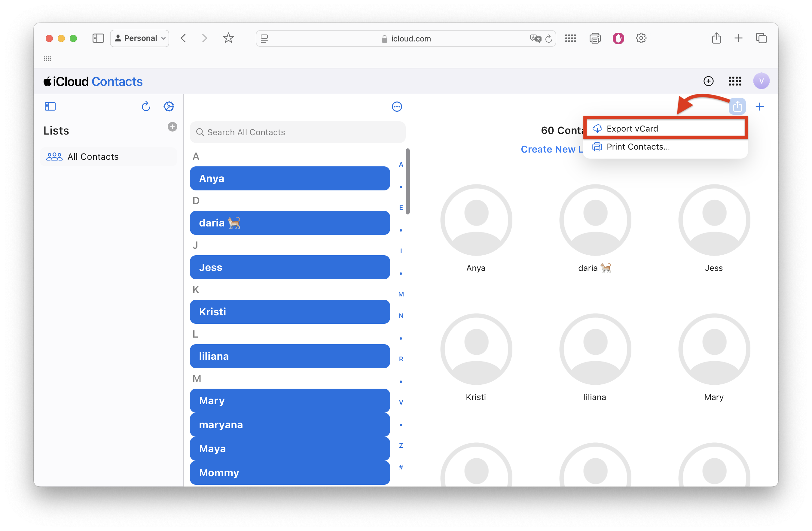812x531 pixels.
Task: Select Jess in the contact list
Action: point(290,267)
